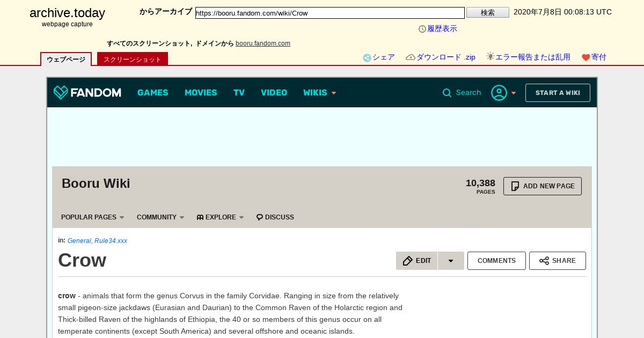Click the Crow page heading
644x338 pixels.
pos(82,260)
